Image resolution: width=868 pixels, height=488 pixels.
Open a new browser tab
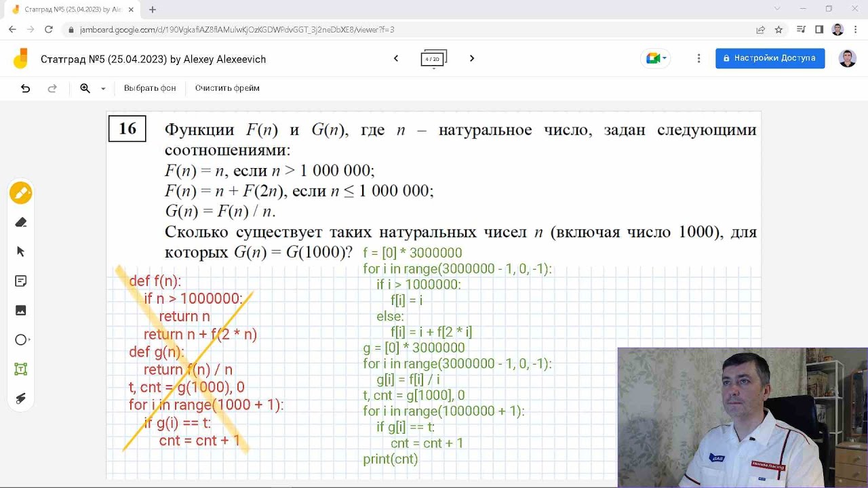click(153, 9)
